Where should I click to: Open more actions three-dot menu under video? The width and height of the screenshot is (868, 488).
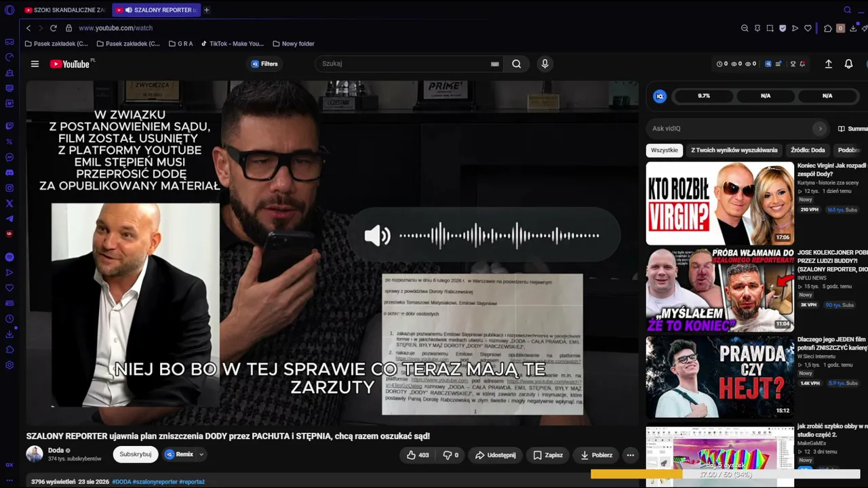(x=630, y=455)
